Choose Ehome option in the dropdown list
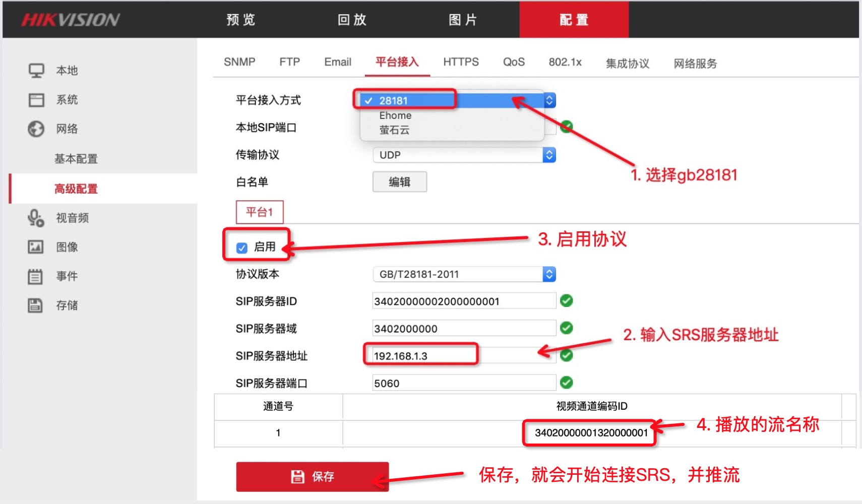Screen dimensions: 862x504 pyautogui.click(x=452, y=115)
